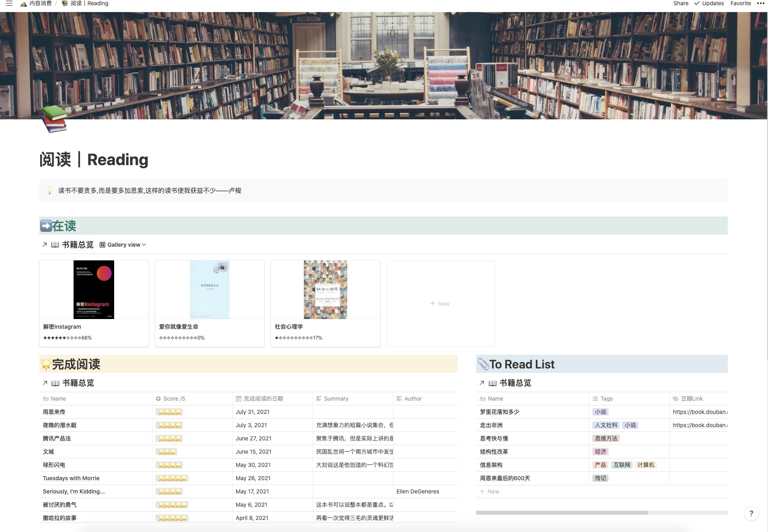Screen dimensions: 768x532
Task: Open the 撒哈拉的故事 row
Action: tap(59, 518)
